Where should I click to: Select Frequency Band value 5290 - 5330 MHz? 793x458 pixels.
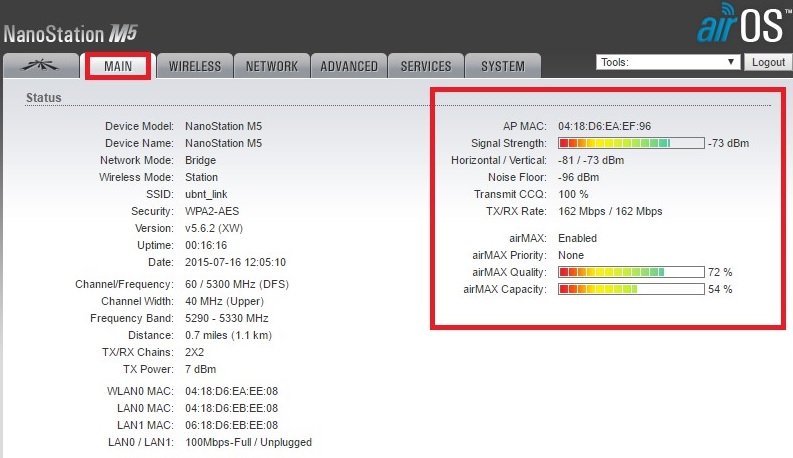coord(227,318)
